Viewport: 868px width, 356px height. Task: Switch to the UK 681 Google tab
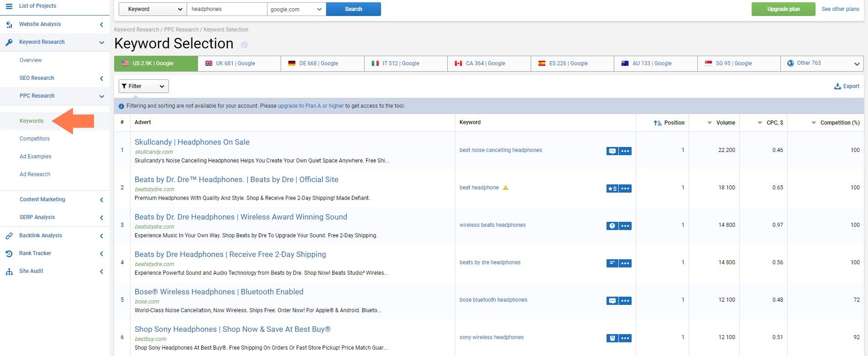tap(240, 63)
